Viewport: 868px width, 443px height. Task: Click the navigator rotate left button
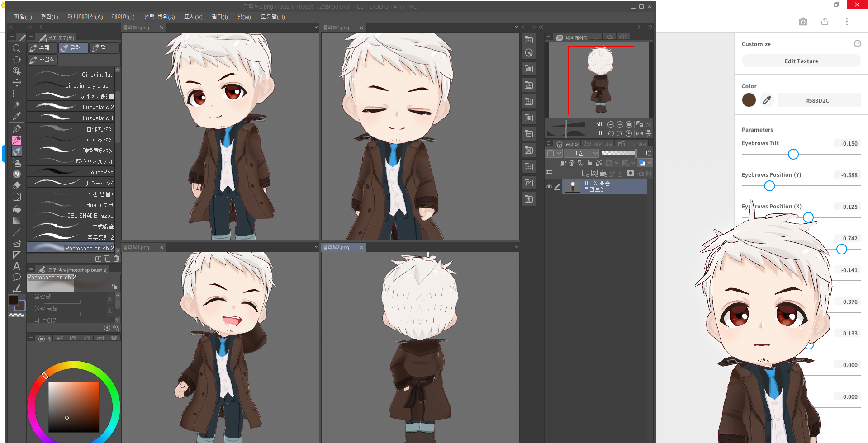(611, 133)
